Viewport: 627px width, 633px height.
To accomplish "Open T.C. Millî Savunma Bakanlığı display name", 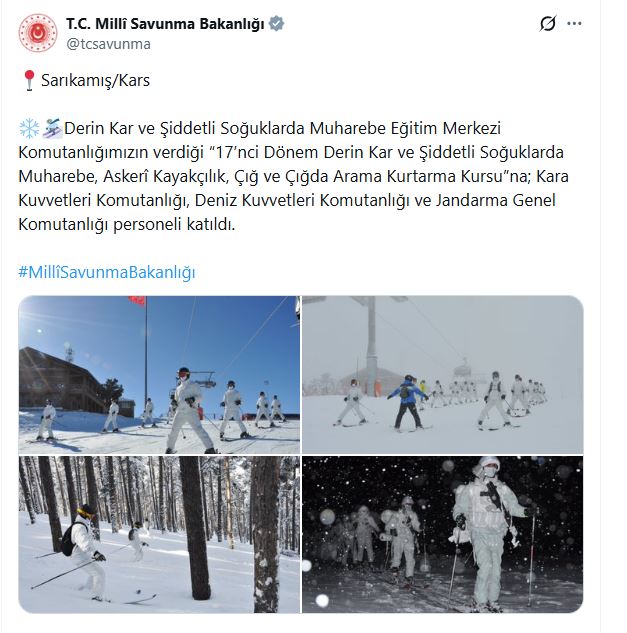I will (166, 24).
